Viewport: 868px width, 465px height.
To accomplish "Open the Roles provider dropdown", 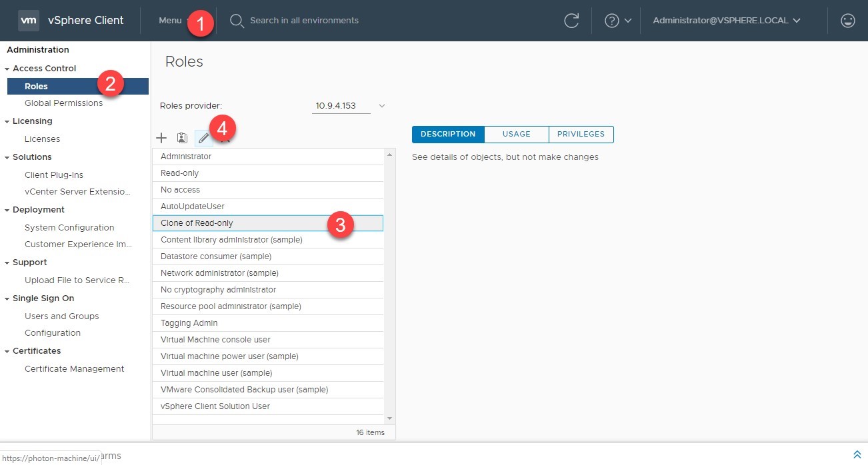I will tap(381, 105).
